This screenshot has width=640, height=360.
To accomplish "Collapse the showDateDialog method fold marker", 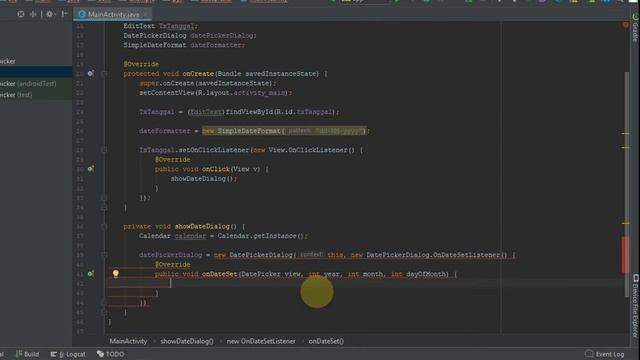I will coord(104,227).
